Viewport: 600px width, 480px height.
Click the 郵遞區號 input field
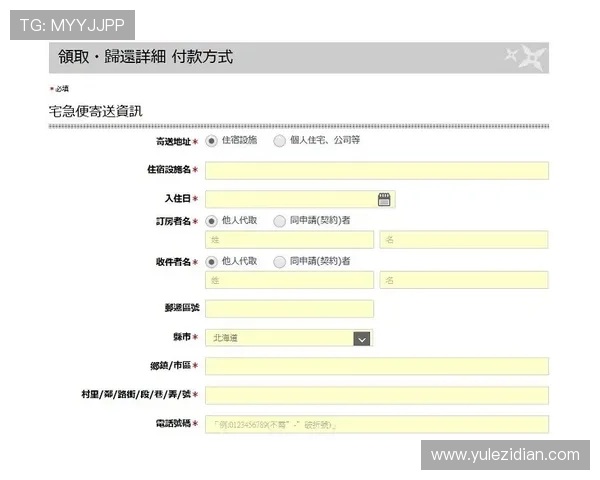click(x=290, y=309)
